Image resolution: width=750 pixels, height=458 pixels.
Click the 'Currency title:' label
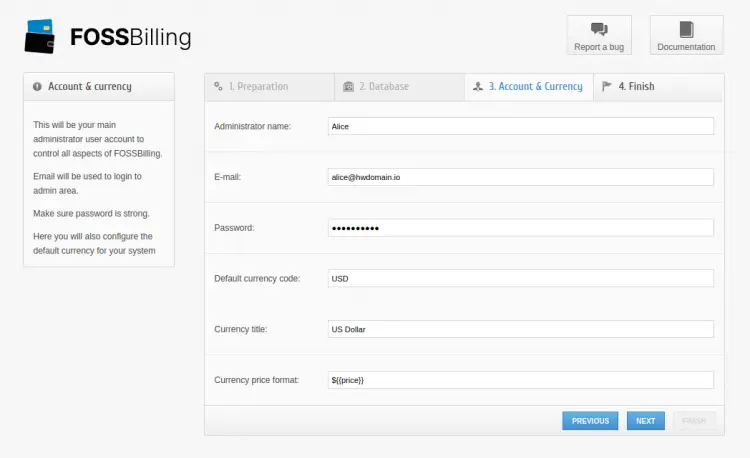pyautogui.click(x=241, y=329)
